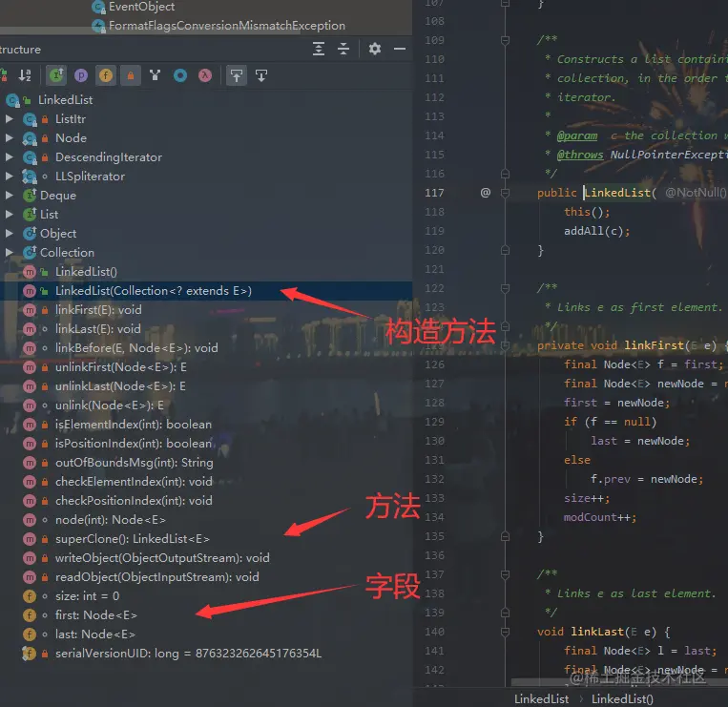Click the Expand All icon in Structure panel
Viewport: 728px width, 707px height.
coord(319,49)
